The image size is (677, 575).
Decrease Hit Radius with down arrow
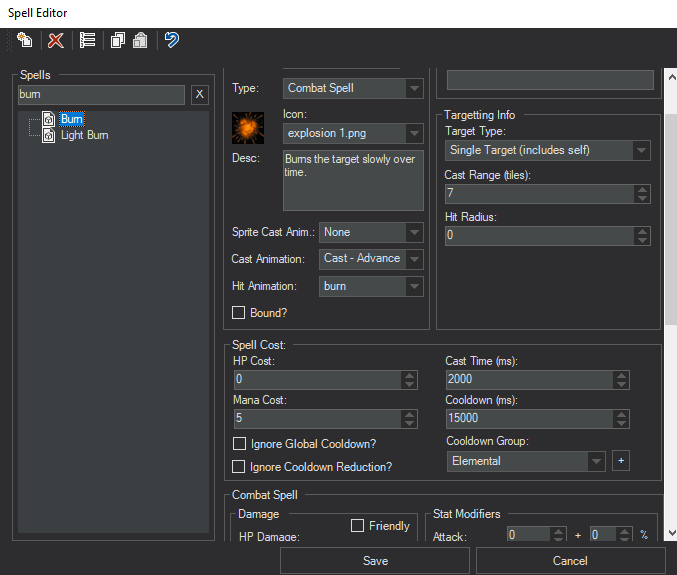[642, 240]
